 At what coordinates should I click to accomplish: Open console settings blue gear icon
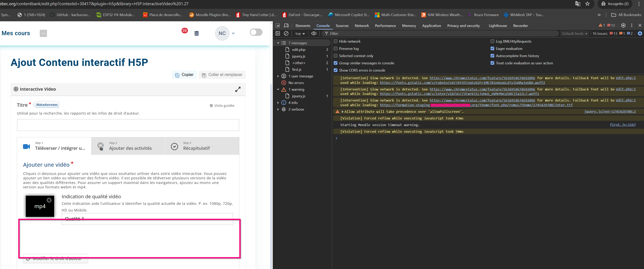[640, 33]
